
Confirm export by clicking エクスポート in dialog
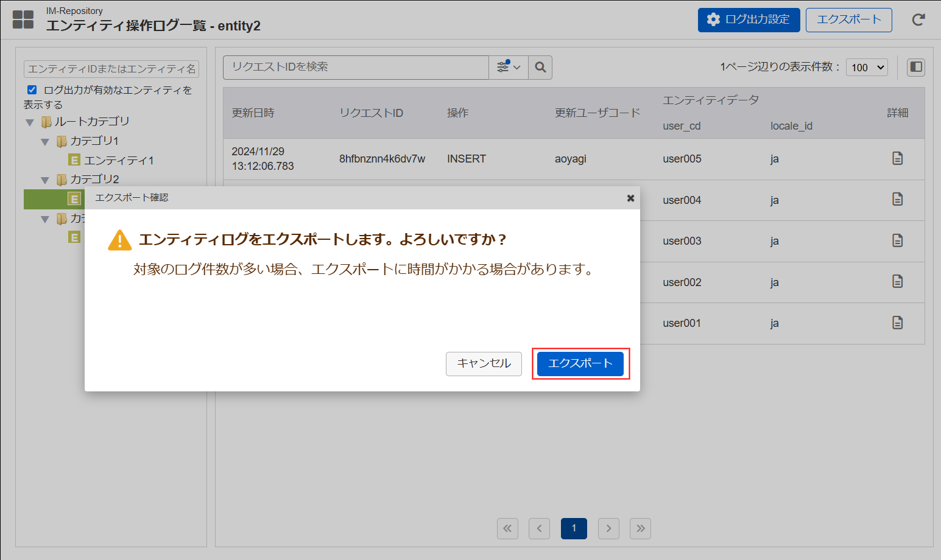[x=579, y=363]
